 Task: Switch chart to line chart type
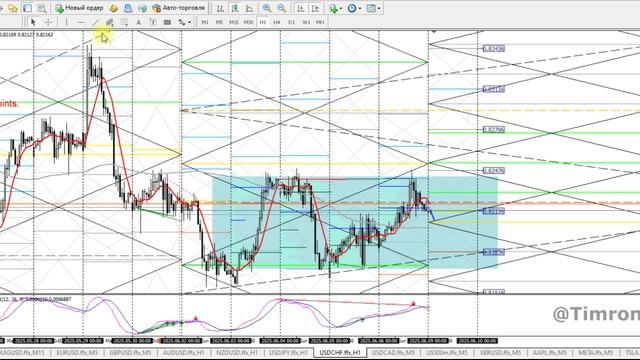(x=249, y=8)
